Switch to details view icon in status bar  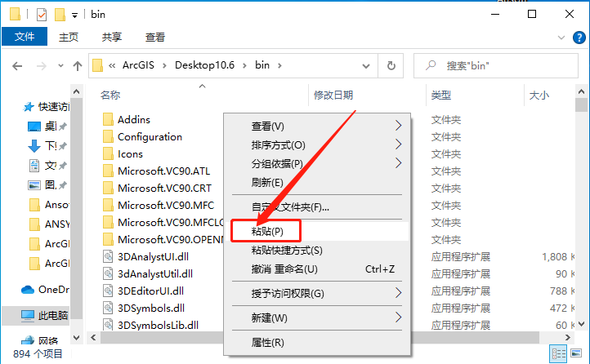[558, 354]
